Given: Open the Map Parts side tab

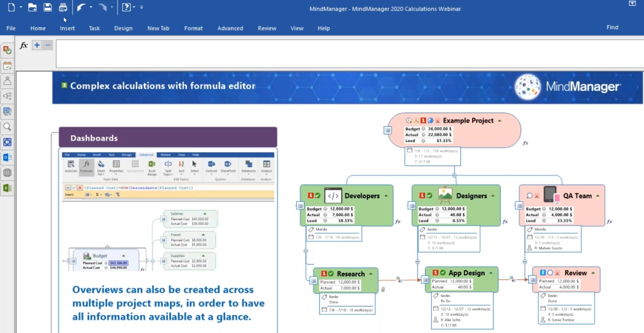Looking at the screenshot, I should (7, 96).
